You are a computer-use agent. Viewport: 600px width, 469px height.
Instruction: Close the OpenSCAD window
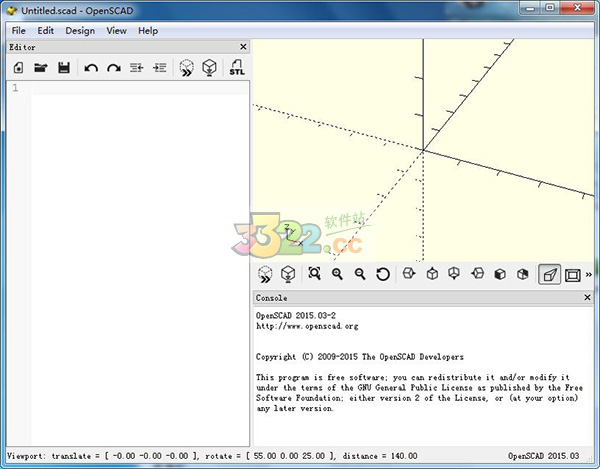(578, 8)
